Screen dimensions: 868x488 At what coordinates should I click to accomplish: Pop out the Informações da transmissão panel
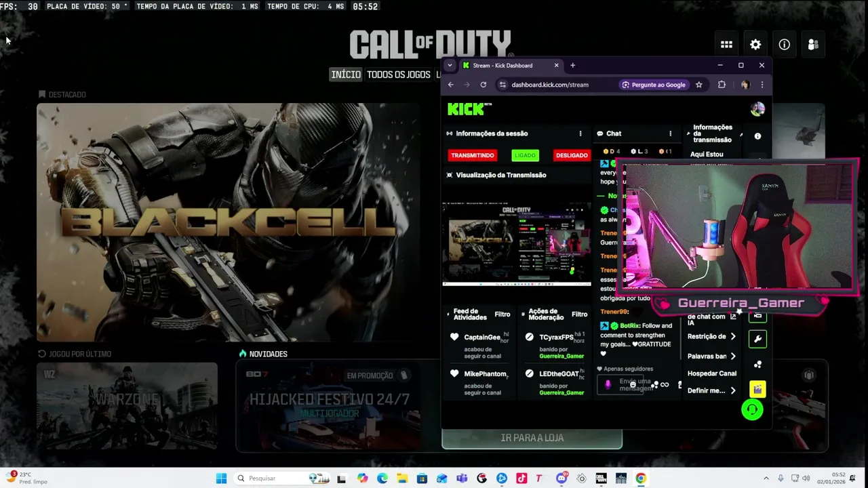point(741,135)
